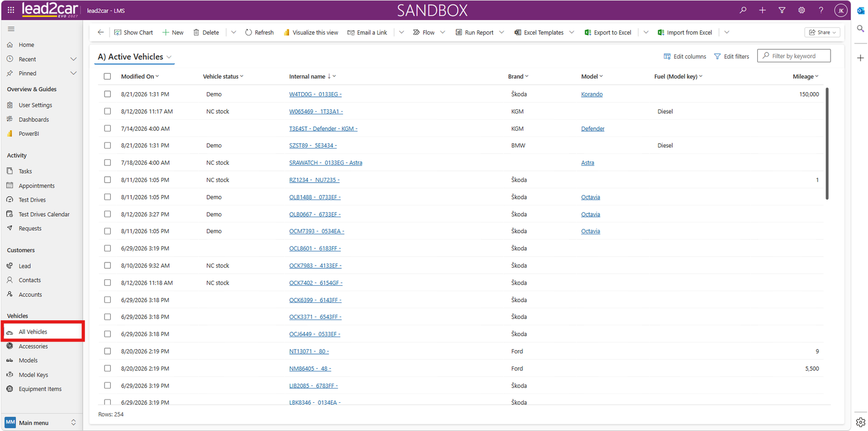This screenshot has width=868, height=431.
Task: Open Mileage column header menu
Action: [806, 76]
